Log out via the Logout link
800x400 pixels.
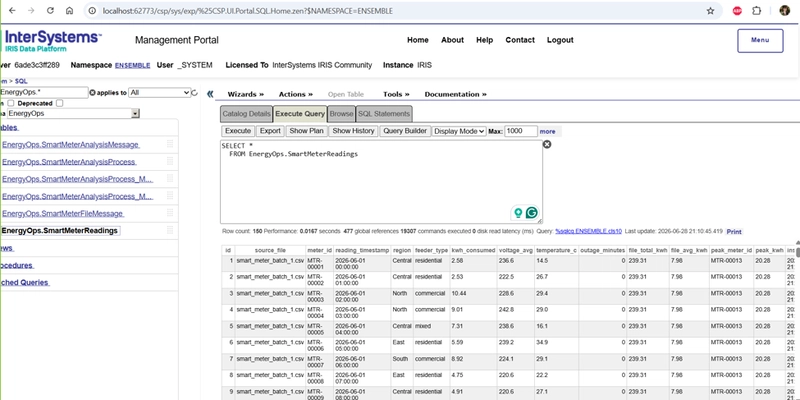(x=560, y=40)
